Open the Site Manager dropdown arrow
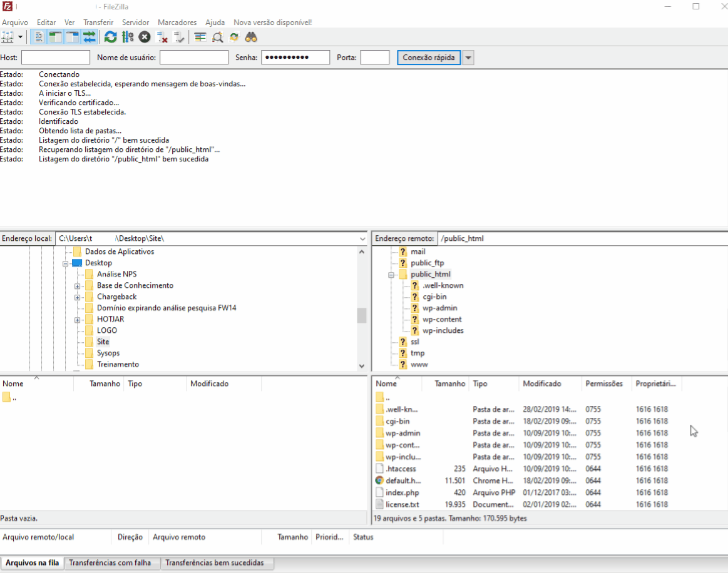 pyautogui.click(x=20, y=37)
